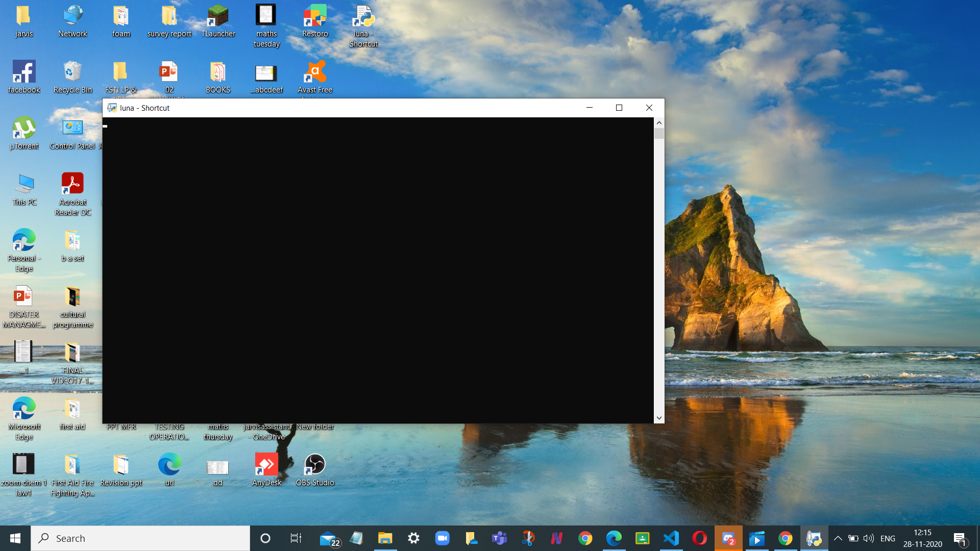
Task: Open AnyDesk desktop icon
Action: [x=266, y=468]
